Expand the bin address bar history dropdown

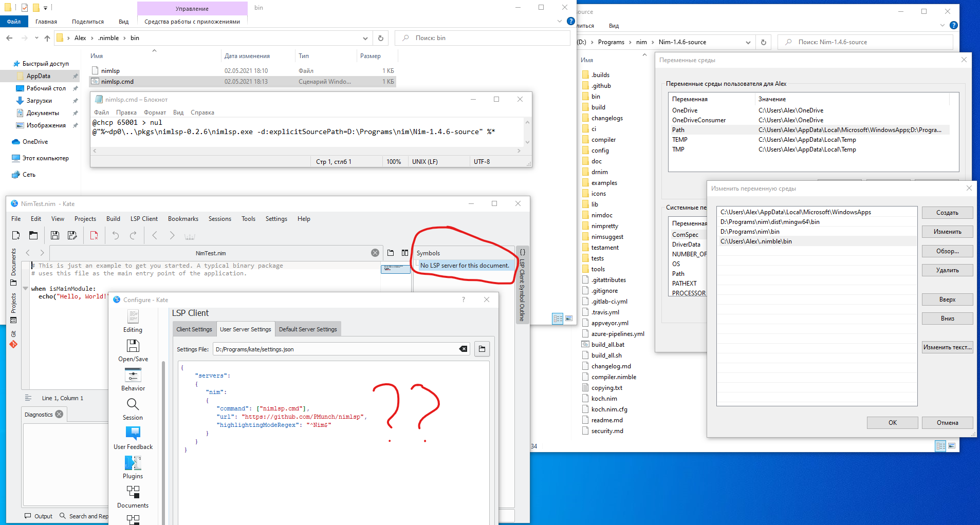tap(365, 38)
